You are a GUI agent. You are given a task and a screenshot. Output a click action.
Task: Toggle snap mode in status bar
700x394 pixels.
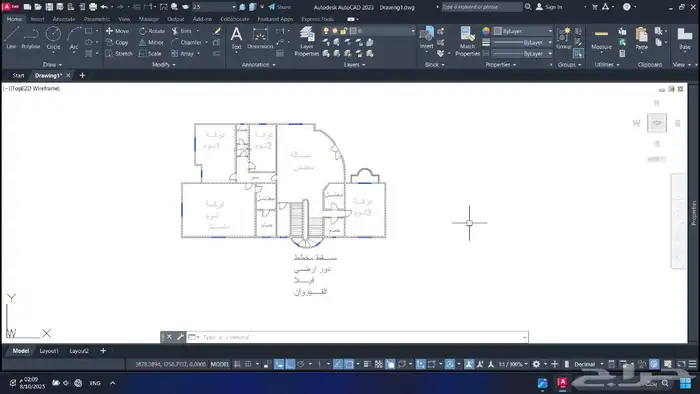(x=248, y=364)
